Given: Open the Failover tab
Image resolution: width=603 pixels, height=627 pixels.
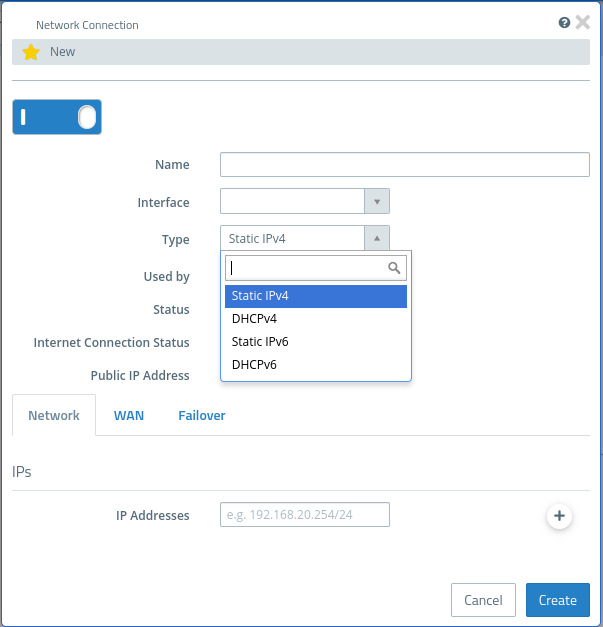Looking at the screenshot, I should (x=202, y=415).
